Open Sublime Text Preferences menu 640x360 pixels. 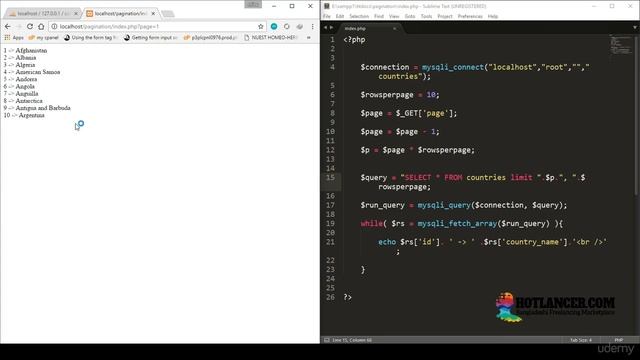[x=470, y=16]
